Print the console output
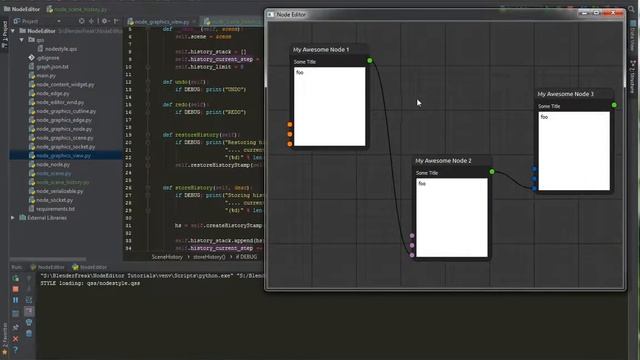Screen dimensions: 640x360 (29, 322)
